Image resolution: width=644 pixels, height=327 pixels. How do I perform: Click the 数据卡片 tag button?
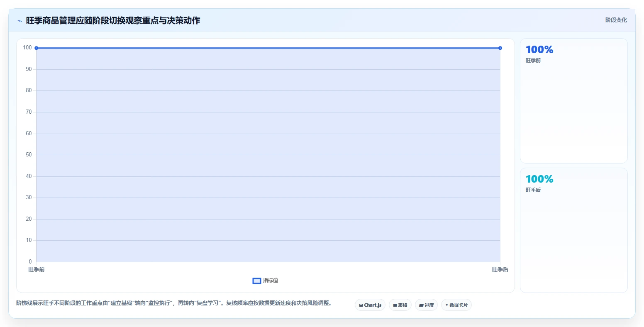(x=456, y=305)
